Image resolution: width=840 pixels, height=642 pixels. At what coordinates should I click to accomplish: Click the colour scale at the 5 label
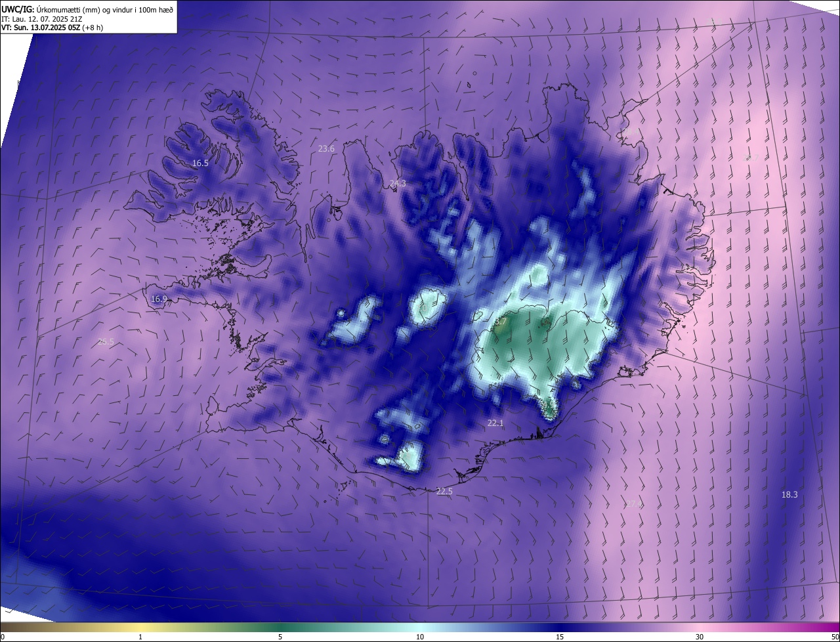coord(280,637)
